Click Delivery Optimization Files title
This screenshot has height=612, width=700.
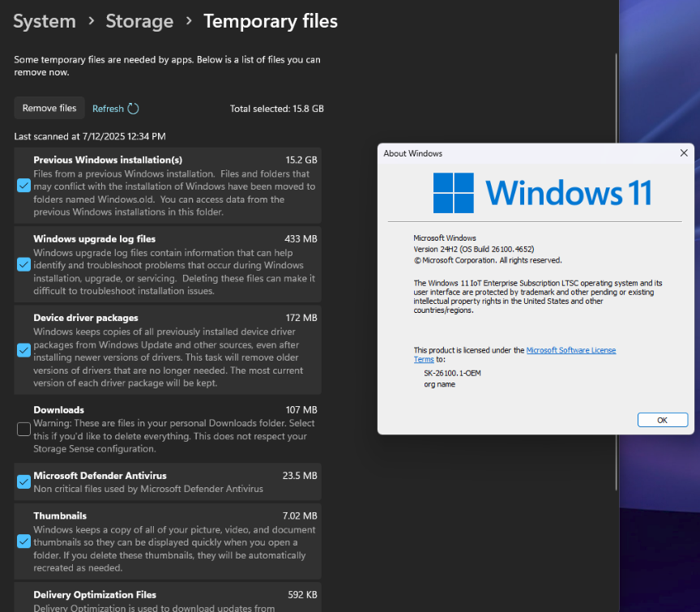[x=95, y=595]
